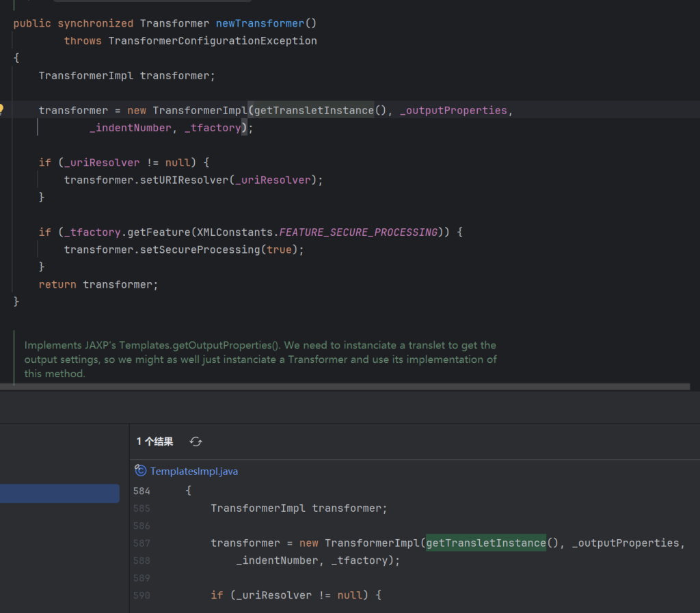The width and height of the screenshot is (700, 613).
Task: Click line number 590 in preview gutter
Action: 142,595
